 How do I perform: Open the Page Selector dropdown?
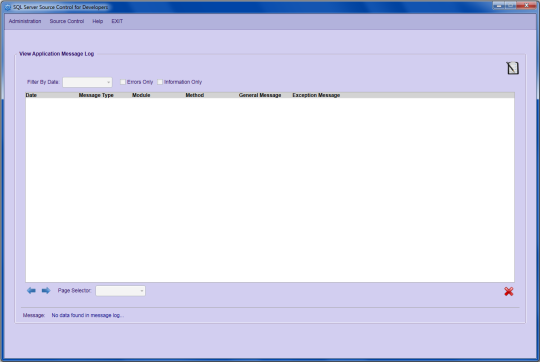tap(121, 291)
